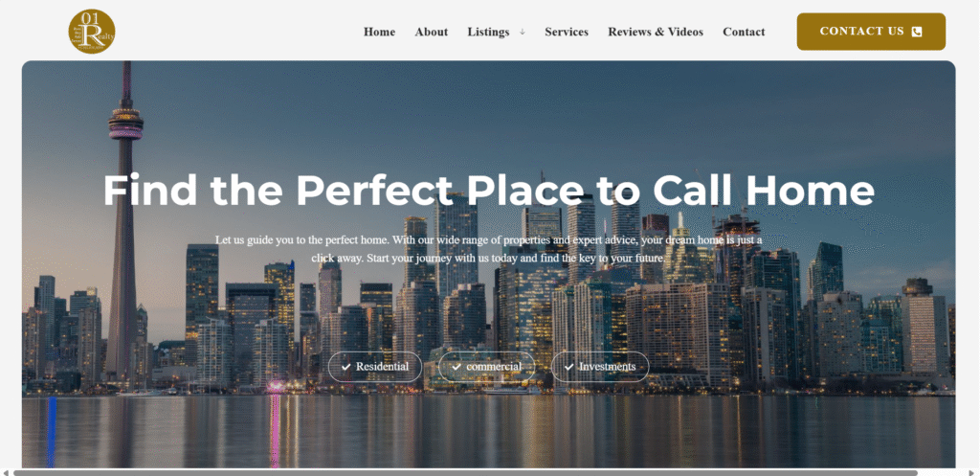Click the right arrow of horizontal scrollbar
This screenshot has width=980, height=476.
click(973, 473)
